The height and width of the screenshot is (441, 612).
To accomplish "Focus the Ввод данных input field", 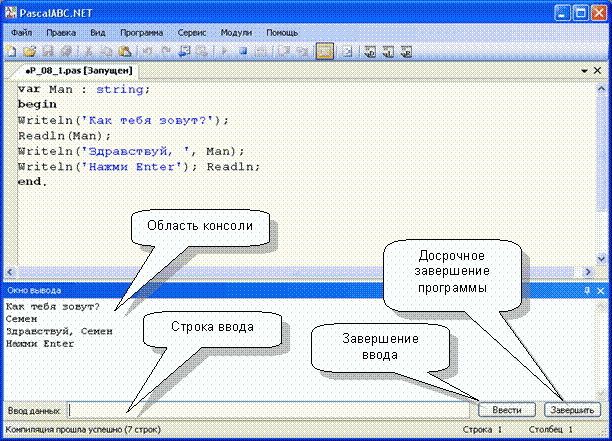I will [x=269, y=410].
